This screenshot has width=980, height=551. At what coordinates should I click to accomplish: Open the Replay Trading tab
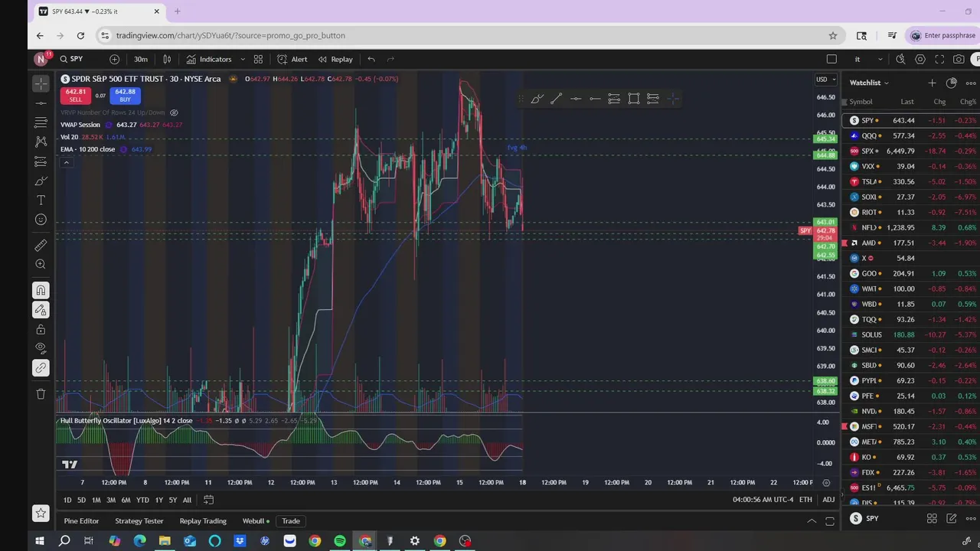coord(203,521)
